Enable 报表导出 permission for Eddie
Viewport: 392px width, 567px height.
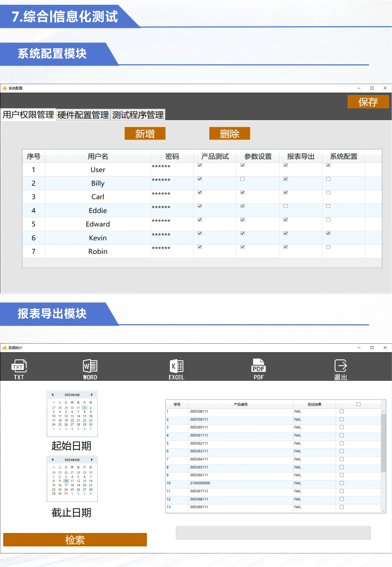285,206
